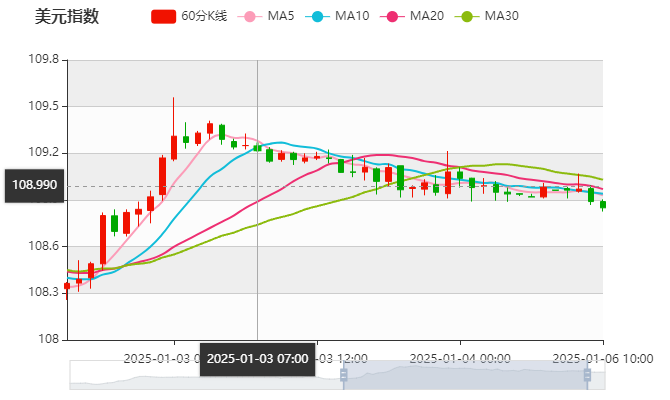This screenshot has height=400, width=670.
Task: Click the 108.990 crosshair price label
Action: coord(34,186)
